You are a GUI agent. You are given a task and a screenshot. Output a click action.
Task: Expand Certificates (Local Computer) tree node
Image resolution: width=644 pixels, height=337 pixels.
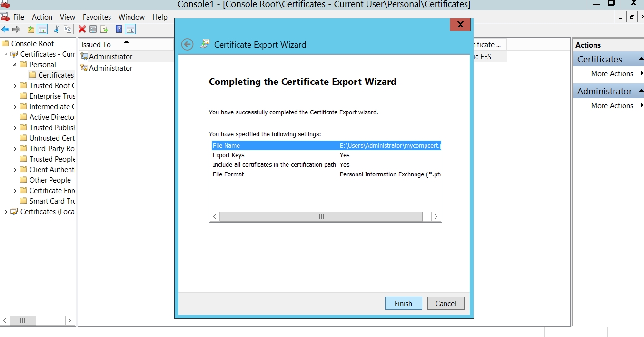(6, 212)
